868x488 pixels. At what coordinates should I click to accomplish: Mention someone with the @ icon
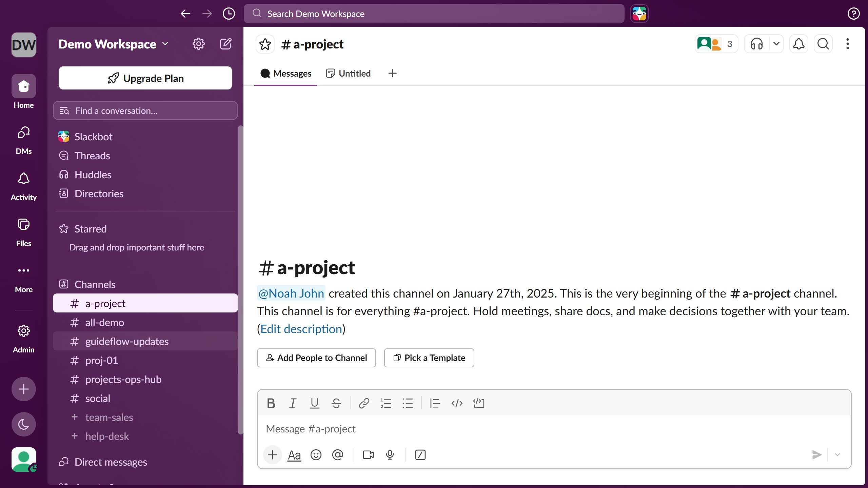tap(337, 455)
